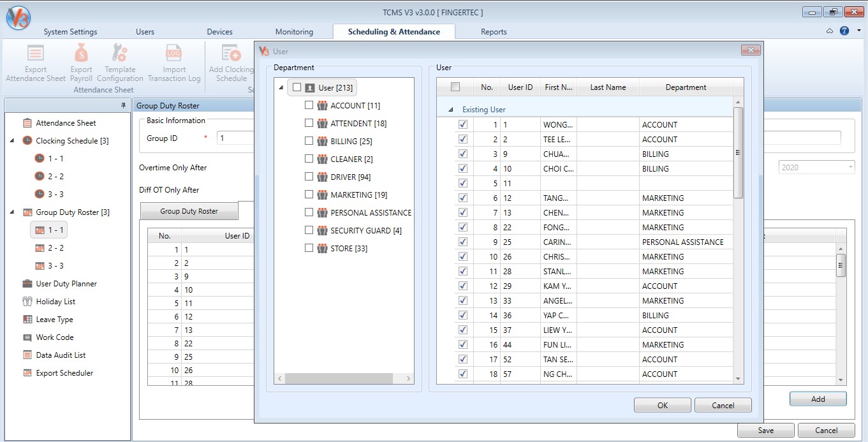Open the Export Scheduler
The image size is (868, 442).
58,373
